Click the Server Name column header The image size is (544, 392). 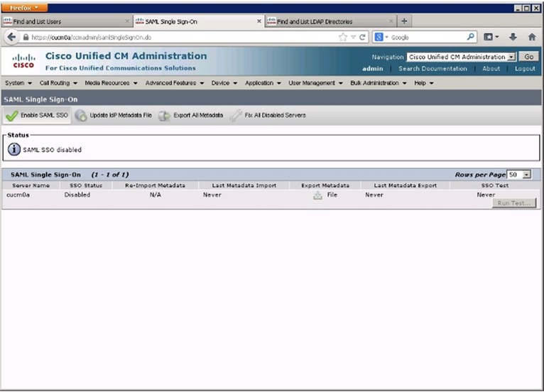coord(31,185)
